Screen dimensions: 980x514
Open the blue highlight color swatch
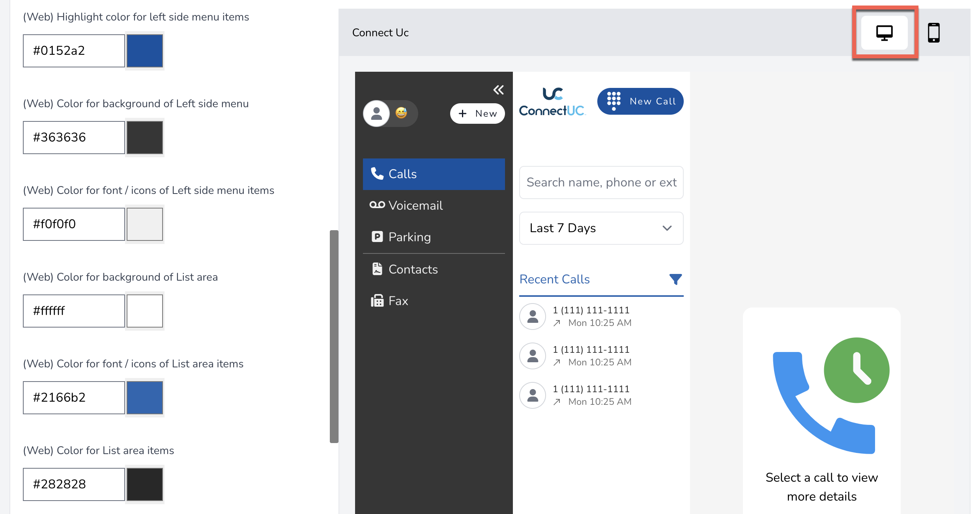click(145, 51)
